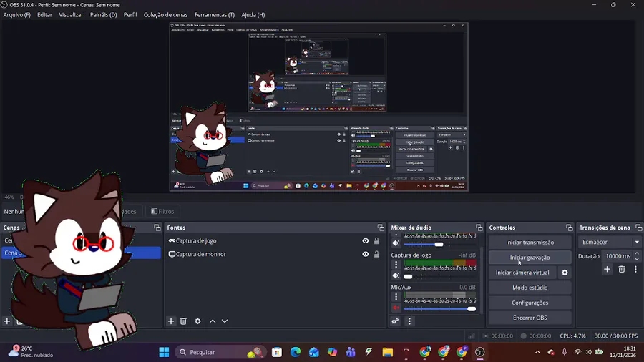
Task: Open the Arquivo (F) menu
Action: pyautogui.click(x=17, y=15)
